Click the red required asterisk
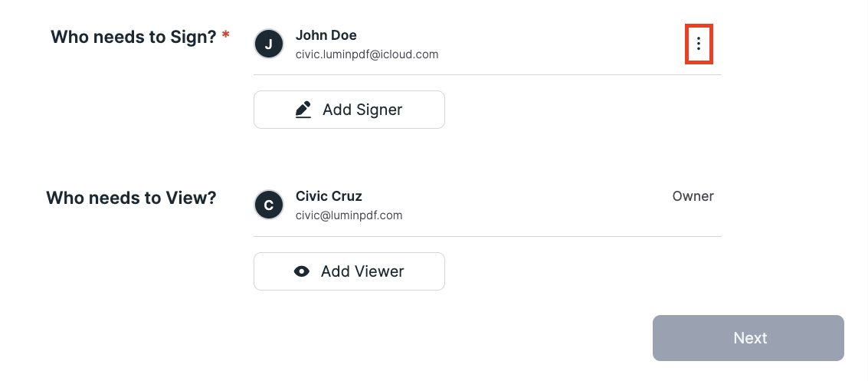 coord(225,35)
